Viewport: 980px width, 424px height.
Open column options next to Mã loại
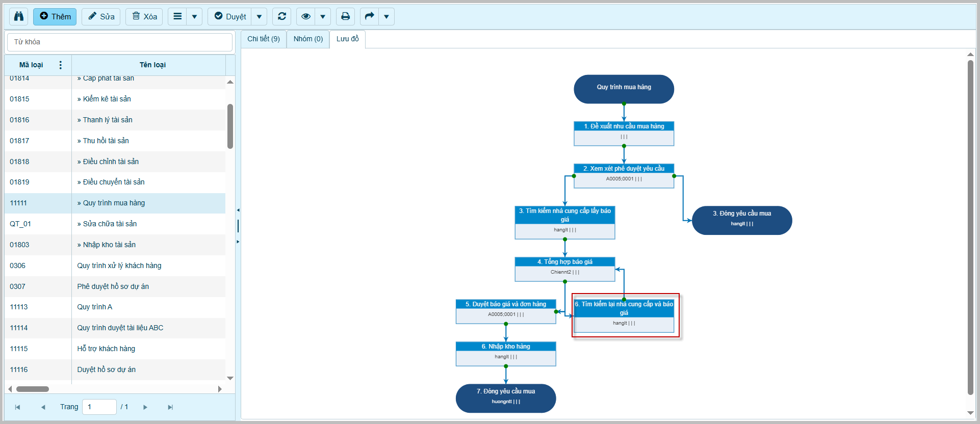tap(61, 65)
